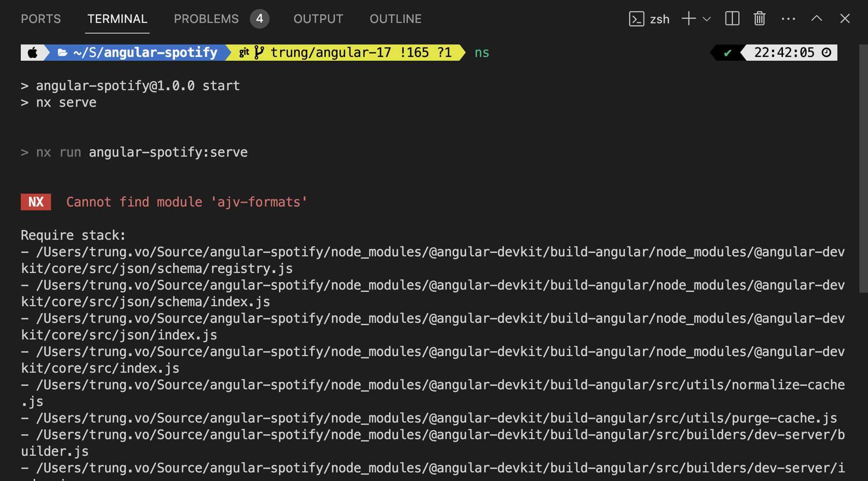
Task: Maximize the panel using the chevron icon
Action: 816,19
